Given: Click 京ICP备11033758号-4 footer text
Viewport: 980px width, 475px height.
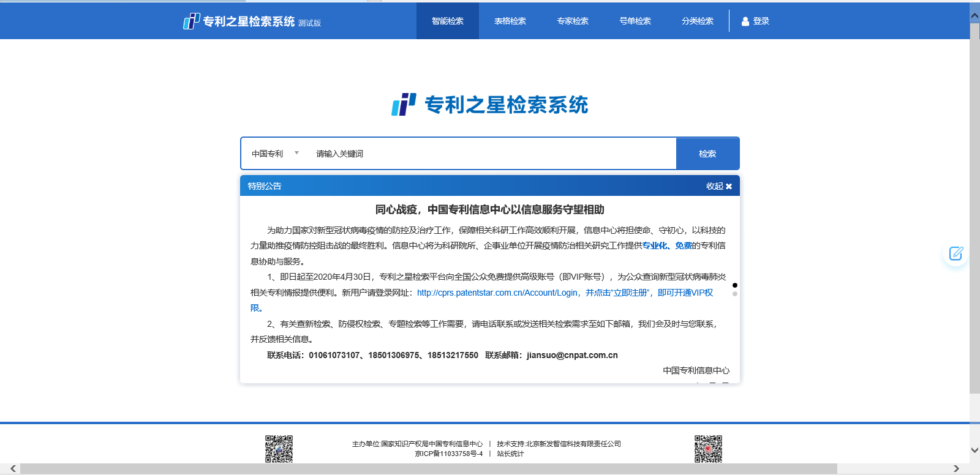Looking at the screenshot, I should [449, 454].
